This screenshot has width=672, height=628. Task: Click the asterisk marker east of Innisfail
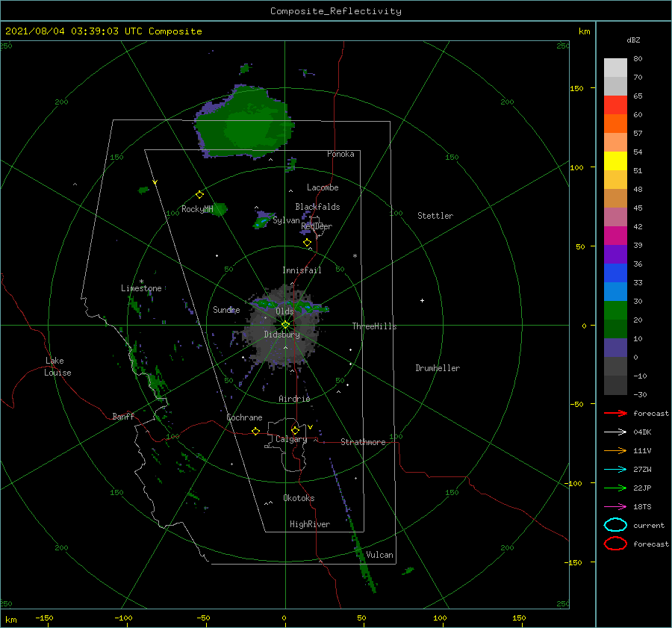point(355,256)
